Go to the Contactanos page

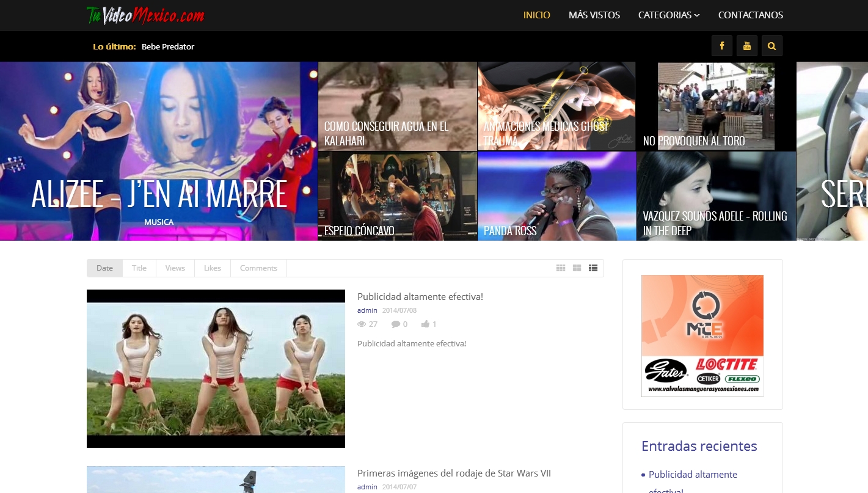point(750,15)
